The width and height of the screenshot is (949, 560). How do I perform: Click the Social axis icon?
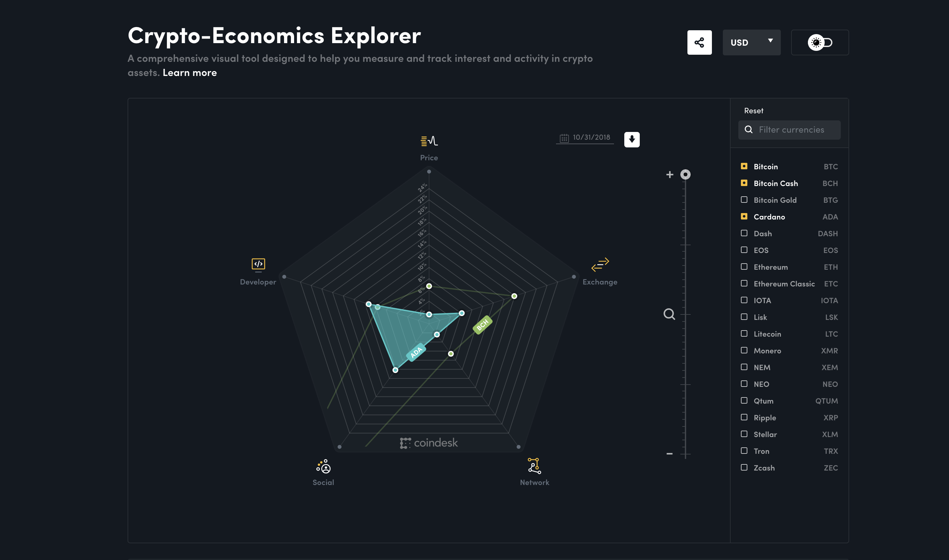point(323,466)
